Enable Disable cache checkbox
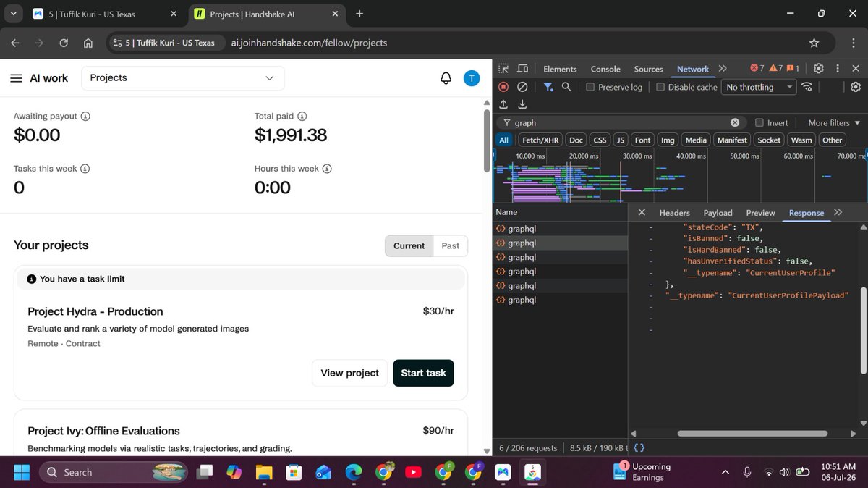Image resolution: width=868 pixels, height=488 pixels. [660, 87]
